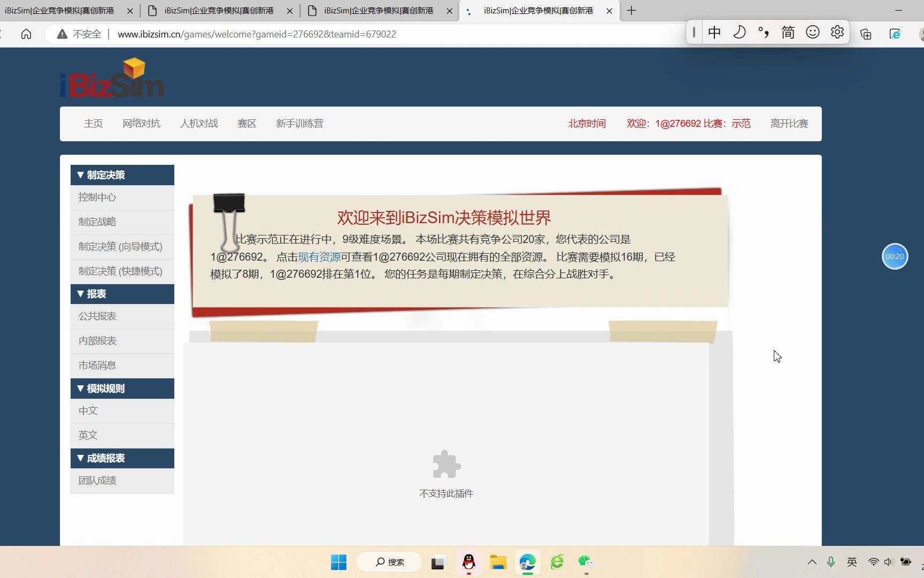
Task: Go to 主页 in top navigation
Action: (x=93, y=124)
